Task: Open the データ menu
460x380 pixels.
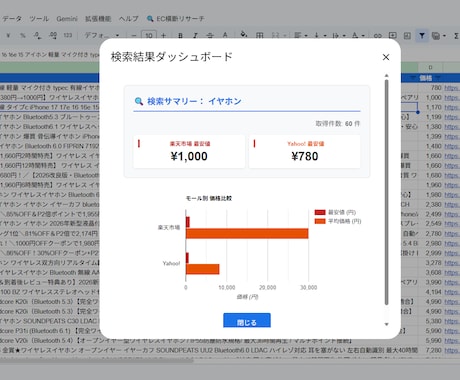Action: point(12,19)
